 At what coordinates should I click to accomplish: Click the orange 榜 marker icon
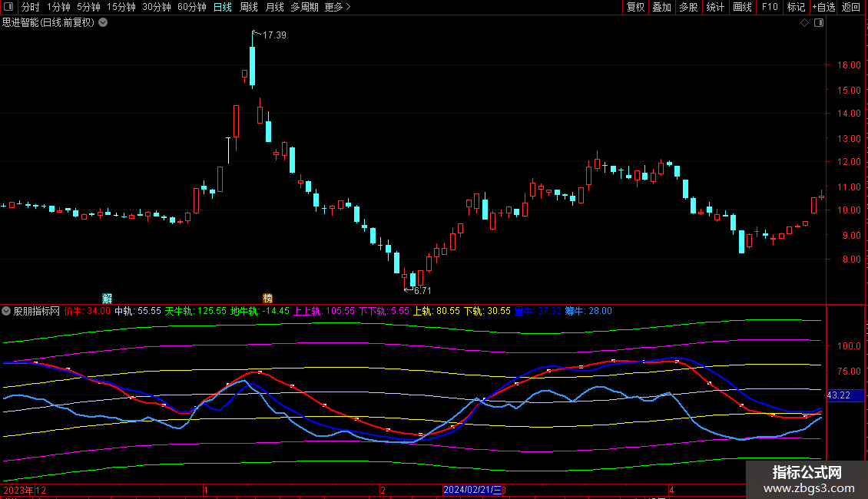pyautogui.click(x=268, y=297)
